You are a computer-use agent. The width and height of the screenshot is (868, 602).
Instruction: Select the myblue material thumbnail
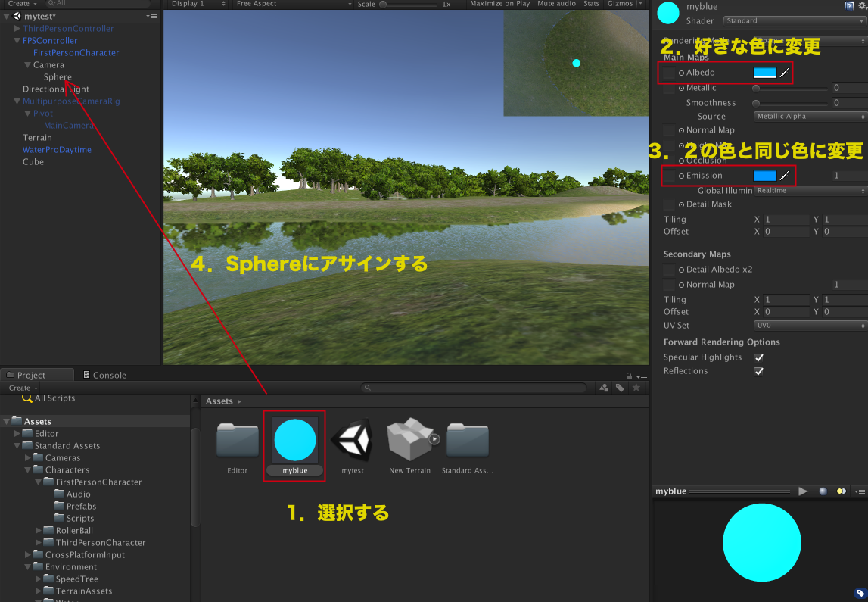(295, 440)
